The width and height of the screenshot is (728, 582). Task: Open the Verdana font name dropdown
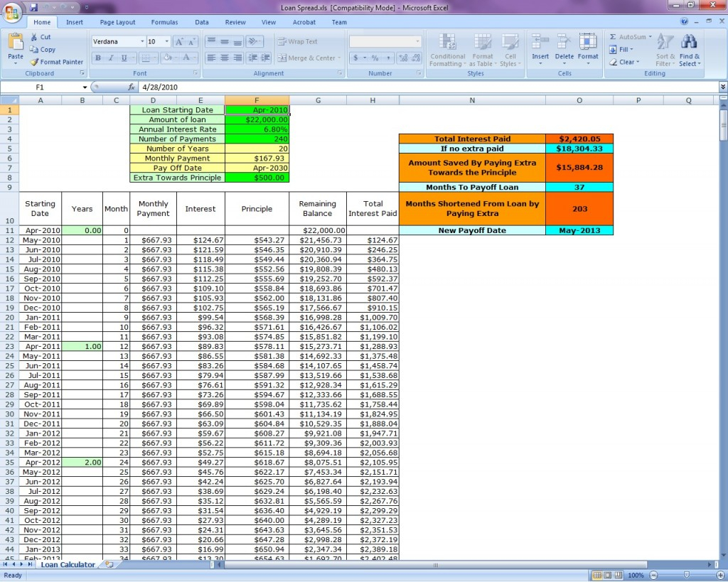click(141, 42)
